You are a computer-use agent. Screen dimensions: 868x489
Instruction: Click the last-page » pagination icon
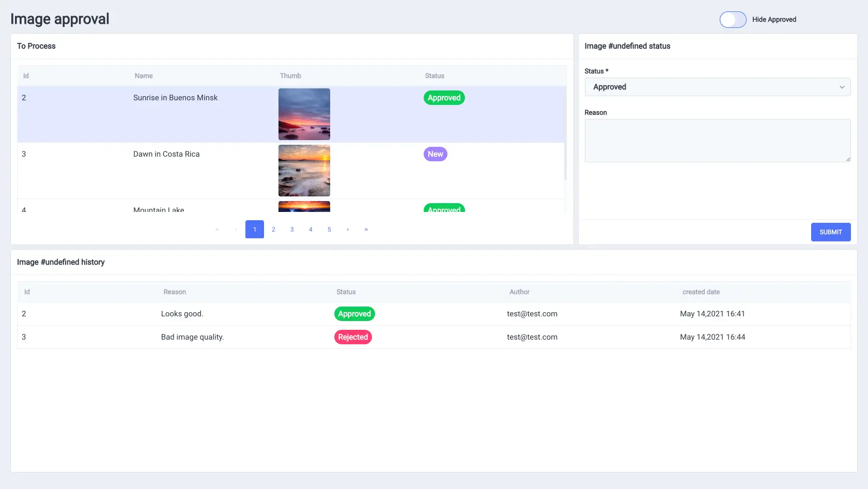[366, 229]
